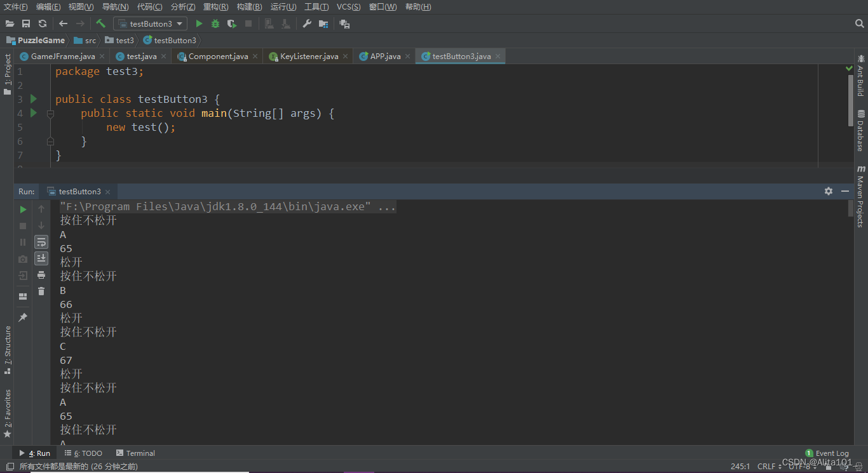Navigate back with the left arrow

[x=63, y=23]
